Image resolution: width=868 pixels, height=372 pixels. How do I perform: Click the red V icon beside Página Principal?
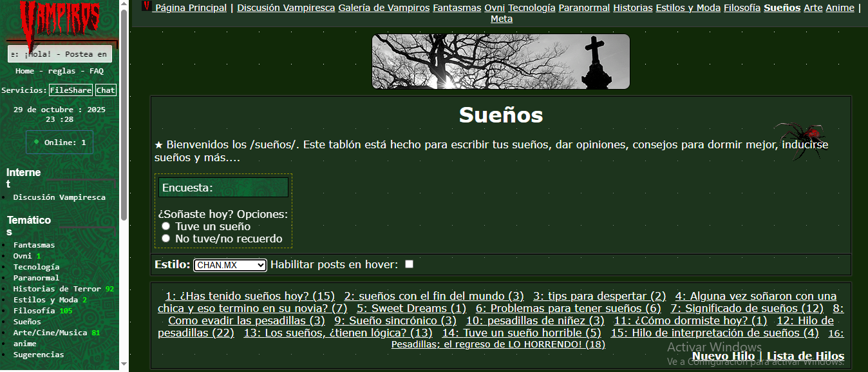[146, 6]
